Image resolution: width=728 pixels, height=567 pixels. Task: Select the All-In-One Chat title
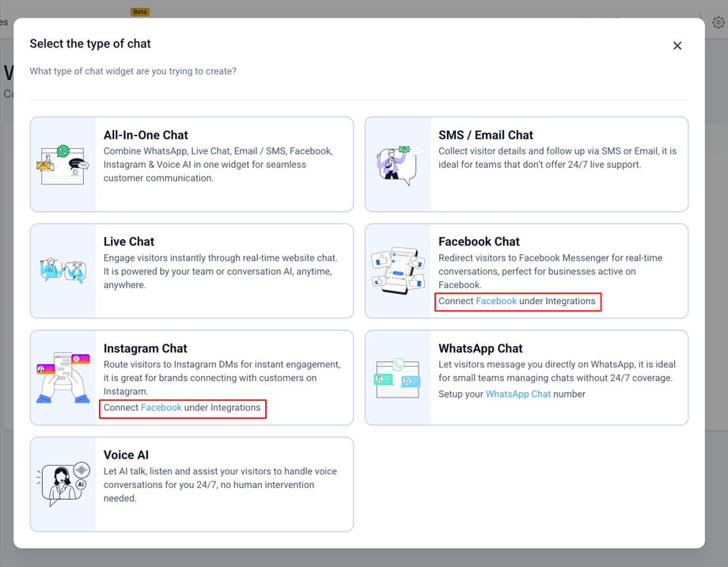146,135
